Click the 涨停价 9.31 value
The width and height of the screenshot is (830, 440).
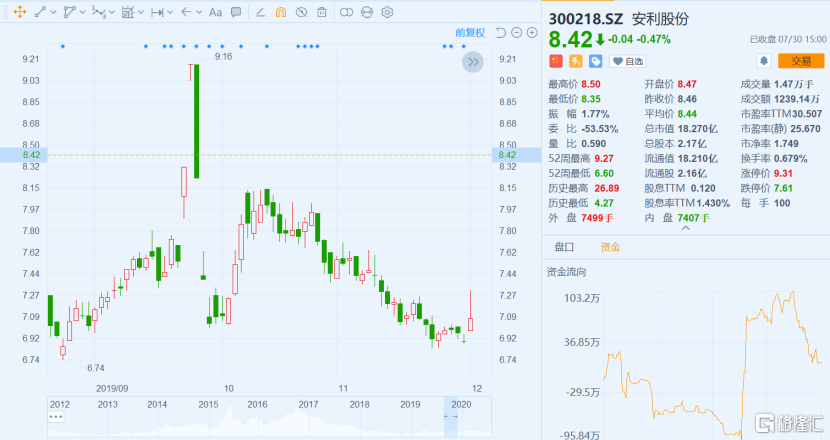pyautogui.click(x=783, y=173)
